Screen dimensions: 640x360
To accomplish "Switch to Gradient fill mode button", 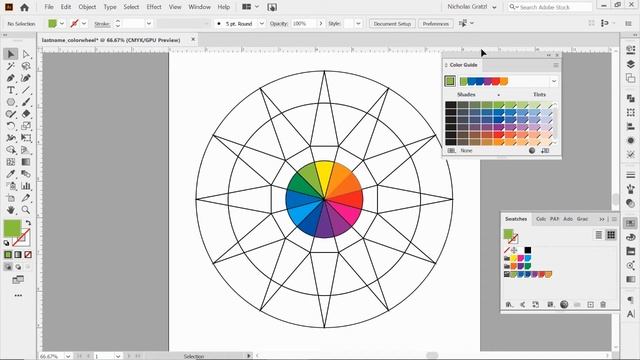I will (x=18, y=254).
